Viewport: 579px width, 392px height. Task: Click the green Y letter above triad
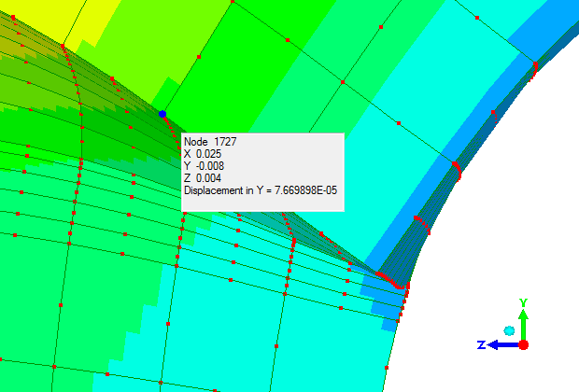524,302
